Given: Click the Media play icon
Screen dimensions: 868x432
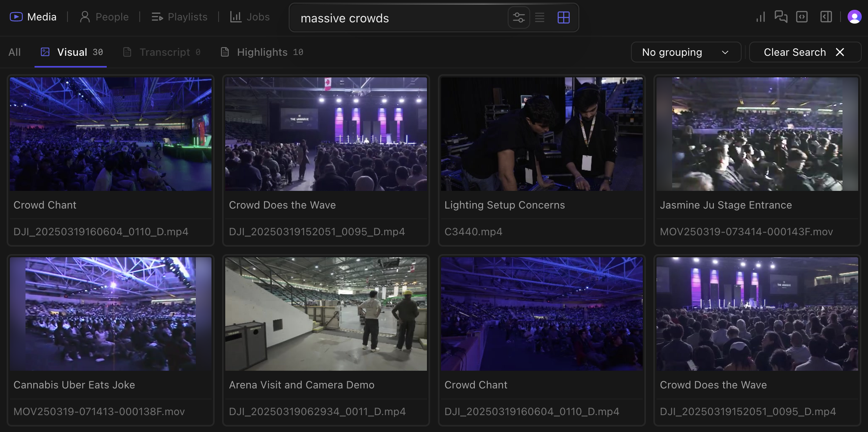Looking at the screenshot, I should (x=16, y=17).
